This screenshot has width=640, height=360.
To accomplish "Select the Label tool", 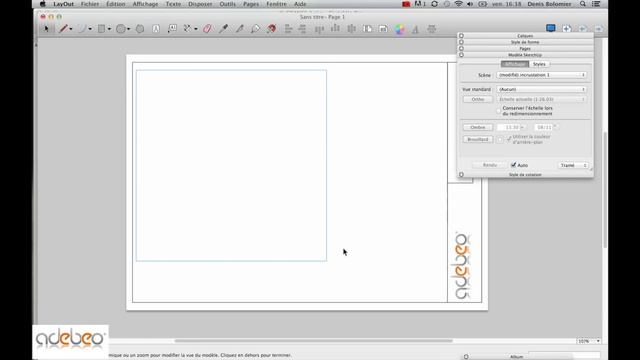I will pos(172,29).
